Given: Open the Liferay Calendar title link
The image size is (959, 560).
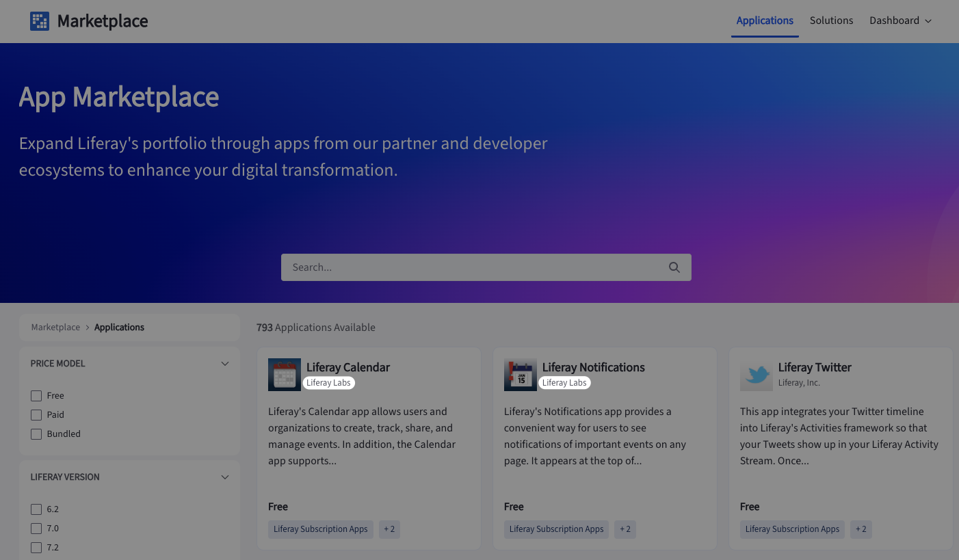Looking at the screenshot, I should [x=348, y=367].
